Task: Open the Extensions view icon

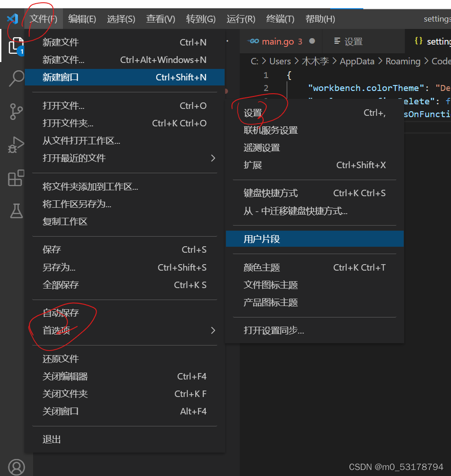Action: 16,178
